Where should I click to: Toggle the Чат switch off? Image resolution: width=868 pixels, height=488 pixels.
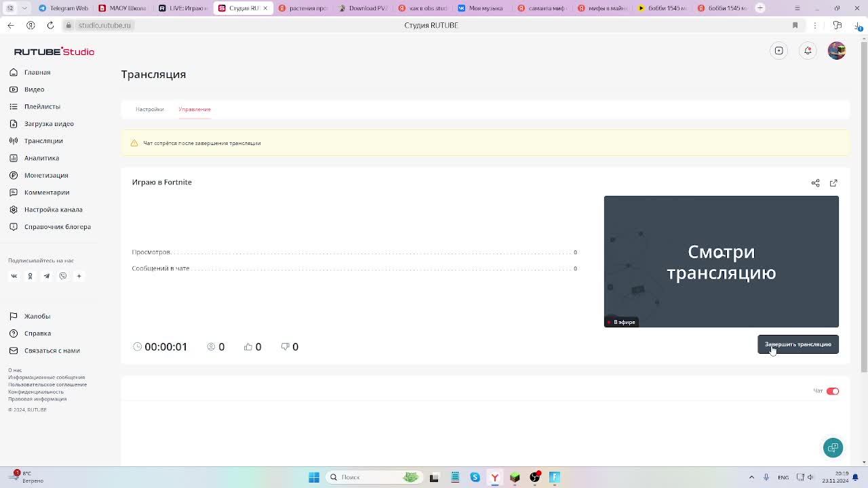click(833, 391)
